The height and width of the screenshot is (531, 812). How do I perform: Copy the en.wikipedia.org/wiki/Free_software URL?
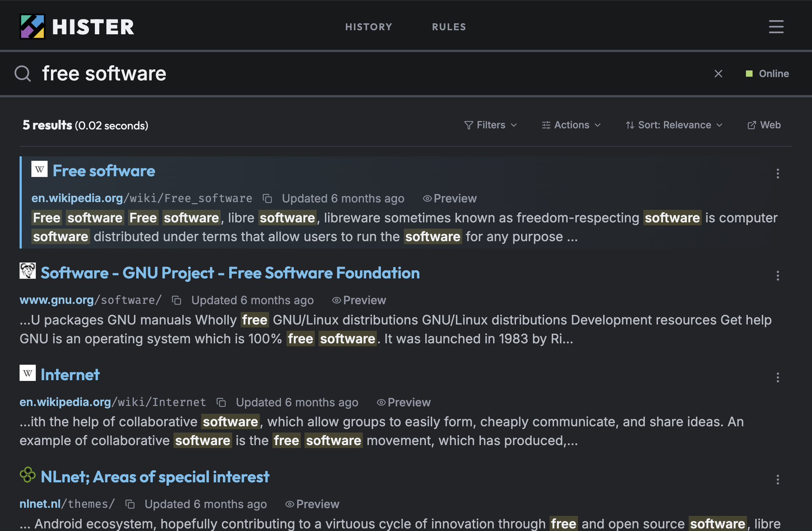click(x=267, y=198)
